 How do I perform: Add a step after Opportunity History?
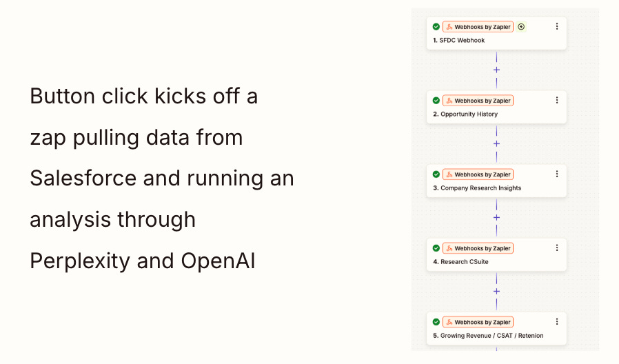pos(496,143)
